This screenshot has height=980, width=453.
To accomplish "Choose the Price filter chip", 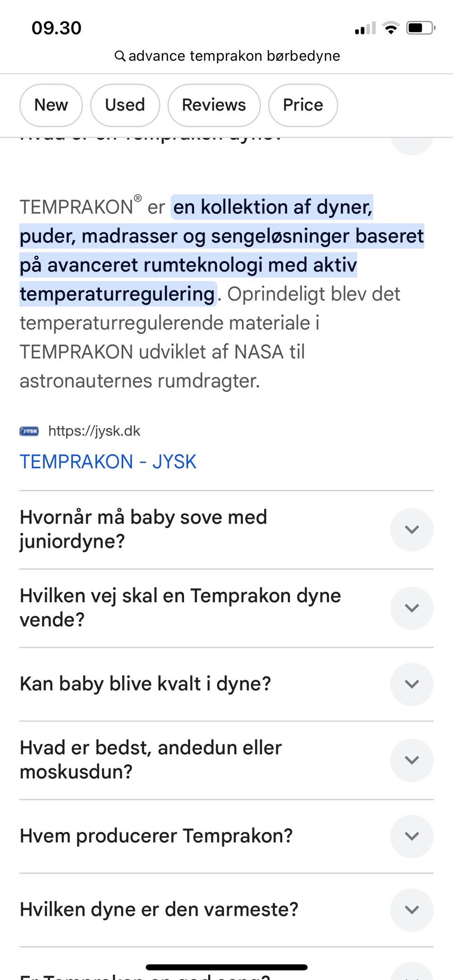I will [x=303, y=105].
